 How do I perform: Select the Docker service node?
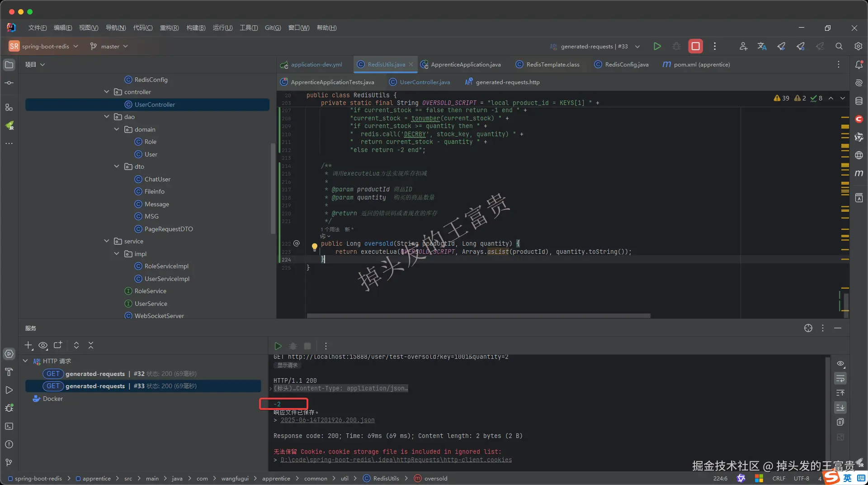click(x=53, y=399)
